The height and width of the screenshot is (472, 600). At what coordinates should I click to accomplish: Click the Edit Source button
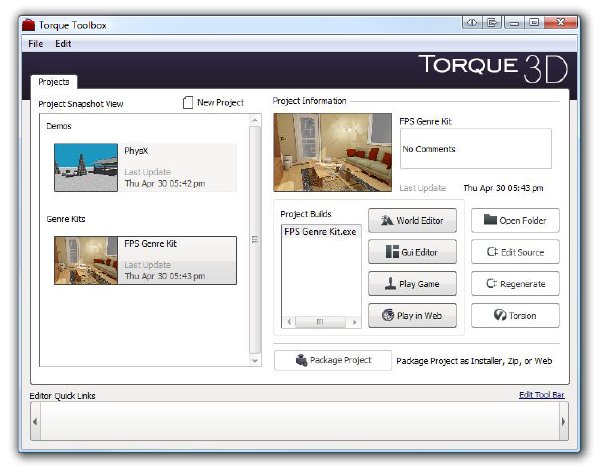[515, 252]
